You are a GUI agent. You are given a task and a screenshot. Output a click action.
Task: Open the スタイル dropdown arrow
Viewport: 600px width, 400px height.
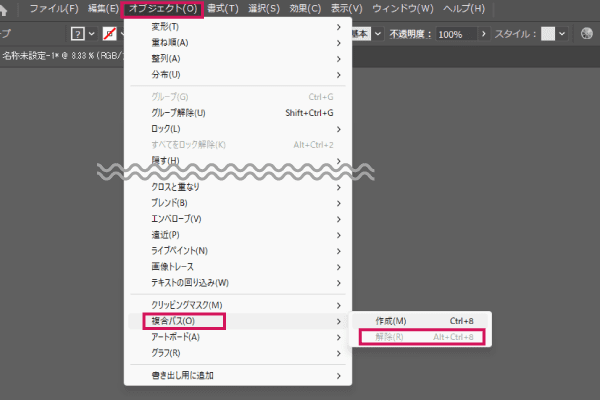pyautogui.click(x=562, y=34)
